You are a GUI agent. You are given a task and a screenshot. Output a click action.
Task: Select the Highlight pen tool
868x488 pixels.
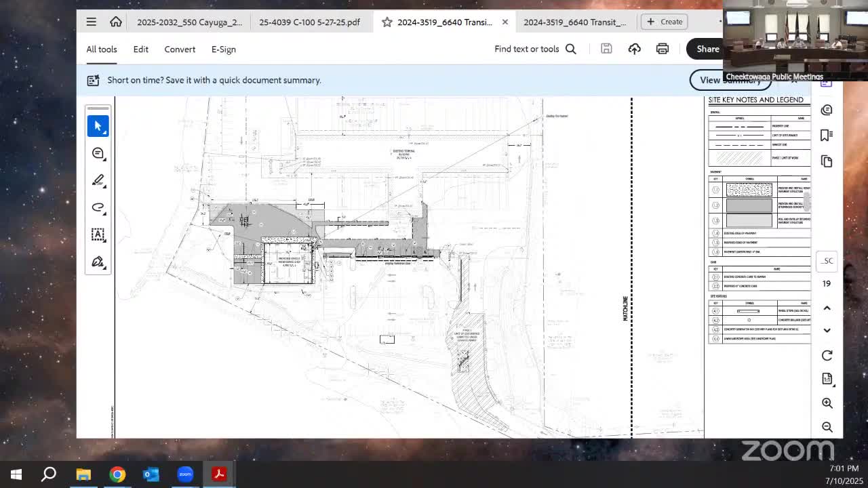point(98,180)
